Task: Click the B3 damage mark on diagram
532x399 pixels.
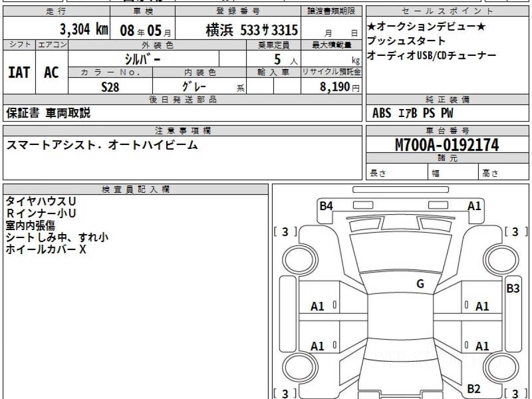Action: (x=513, y=289)
